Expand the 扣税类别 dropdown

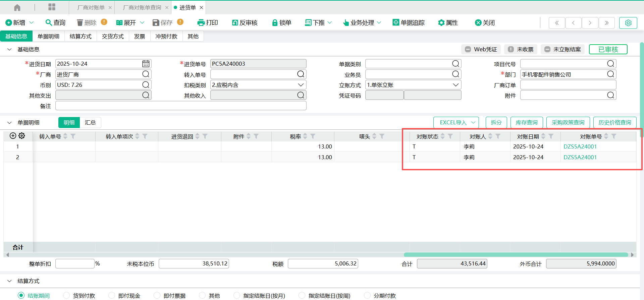(x=301, y=85)
